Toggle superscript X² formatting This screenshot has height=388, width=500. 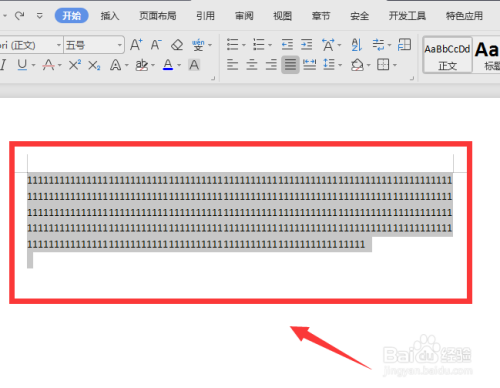75,65
